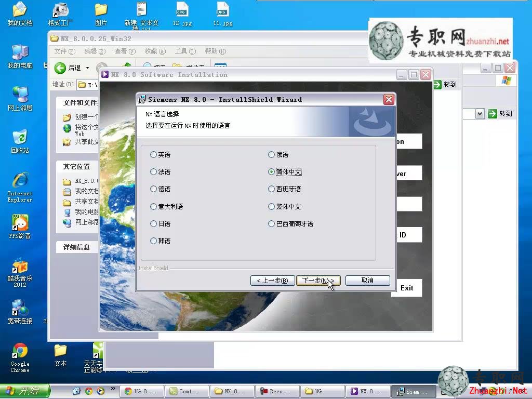Click 我的电脑 under 其它位置 in explorer sidebar

[x=82, y=212]
